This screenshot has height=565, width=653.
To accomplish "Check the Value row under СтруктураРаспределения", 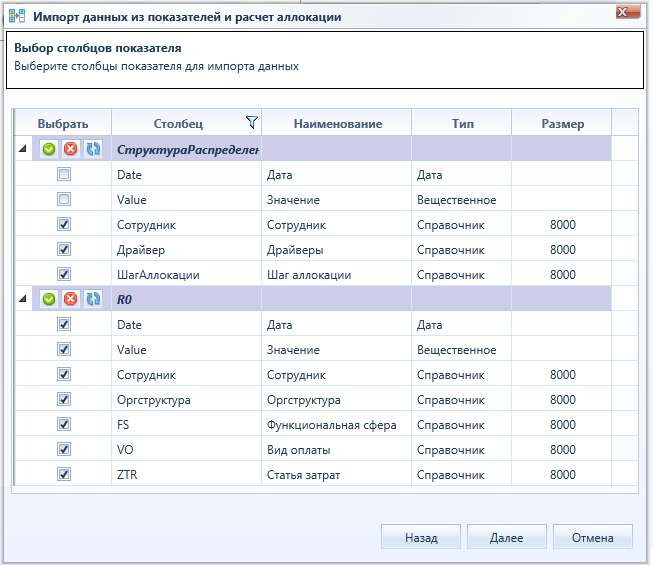I will click(x=64, y=199).
